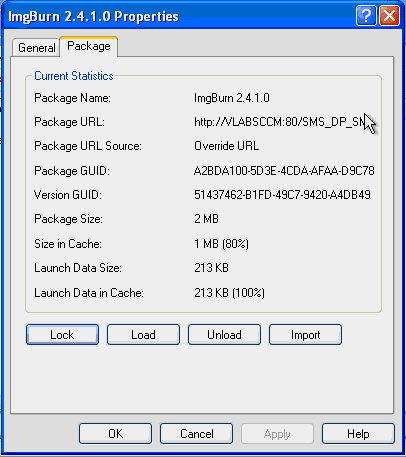
Task: Click the Package Name: label
Action: 72,98
